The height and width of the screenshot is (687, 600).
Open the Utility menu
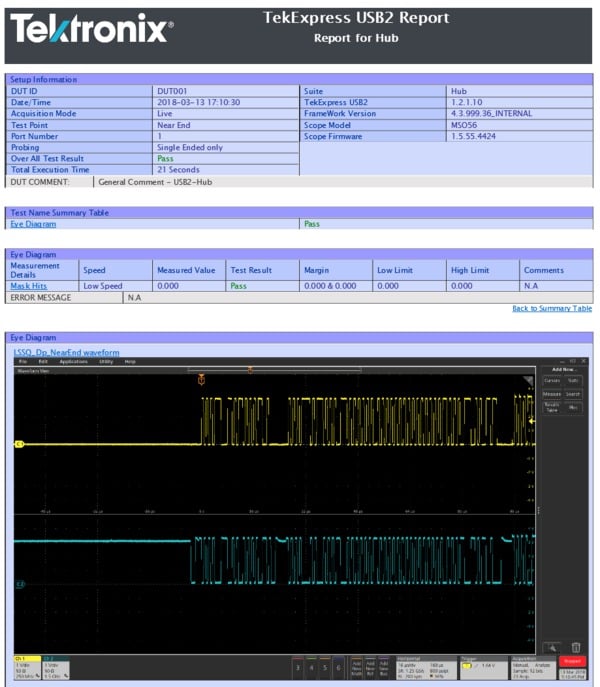click(105, 361)
